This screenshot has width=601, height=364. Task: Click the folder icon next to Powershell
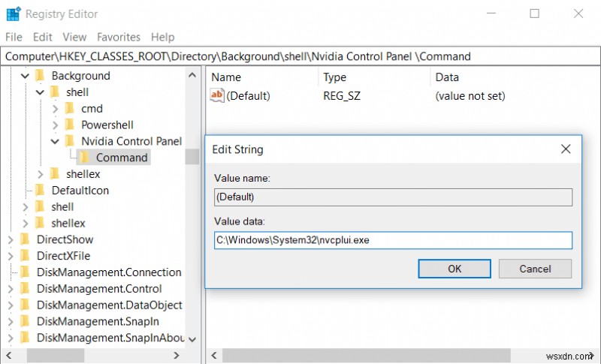click(70, 125)
